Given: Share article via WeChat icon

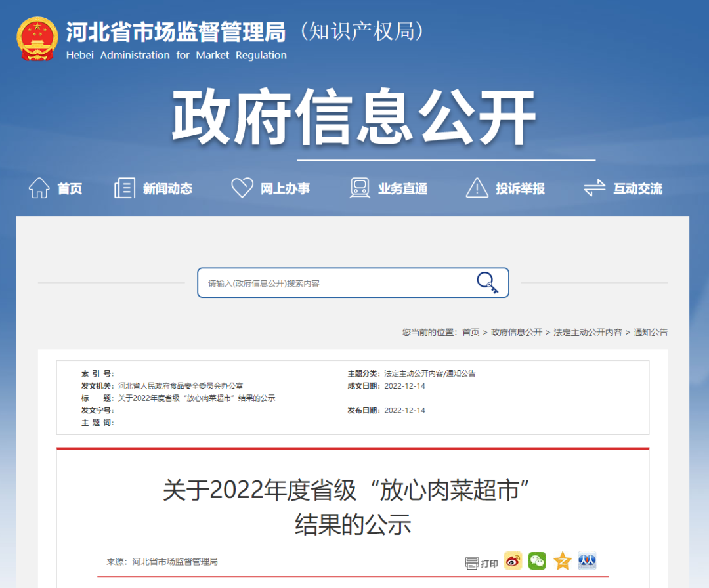Looking at the screenshot, I should pyautogui.click(x=537, y=561).
